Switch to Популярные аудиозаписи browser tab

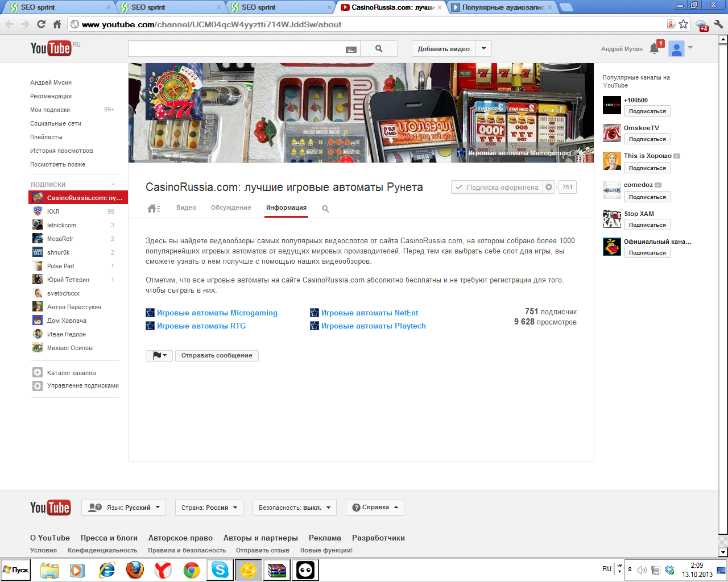[x=502, y=7]
